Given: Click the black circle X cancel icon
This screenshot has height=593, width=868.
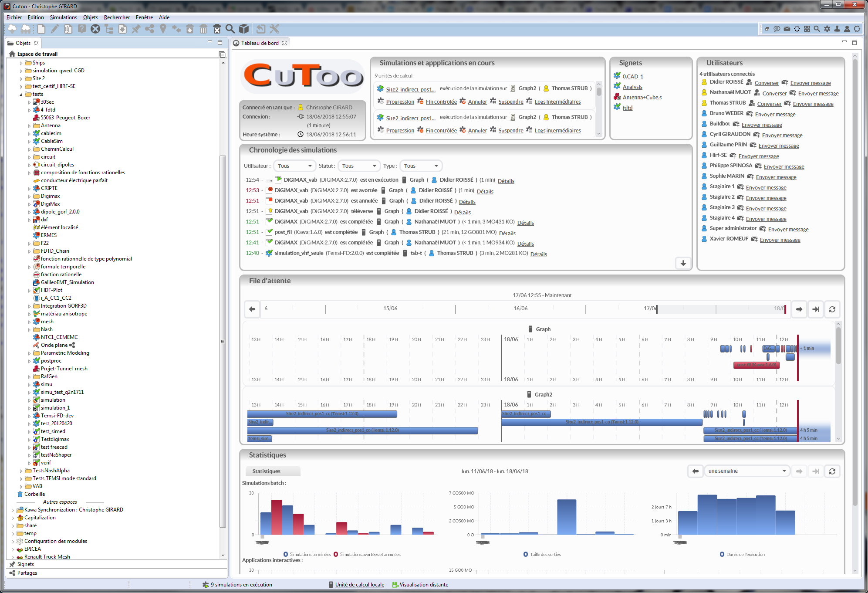Looking at the screenshot, I should click(x=95, y=29).
